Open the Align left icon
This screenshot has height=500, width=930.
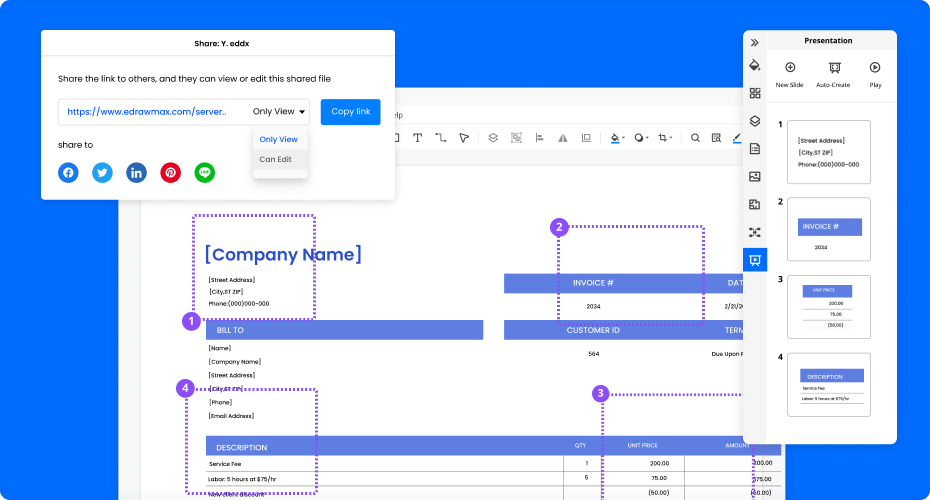pos(539,138)
